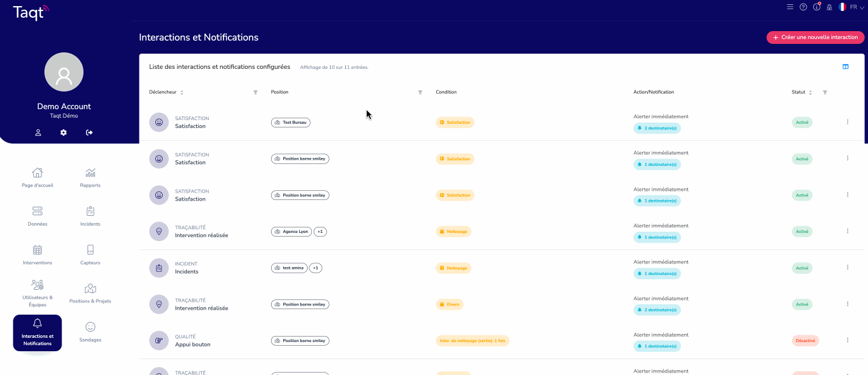Open the Données section

tap(37, 216)
